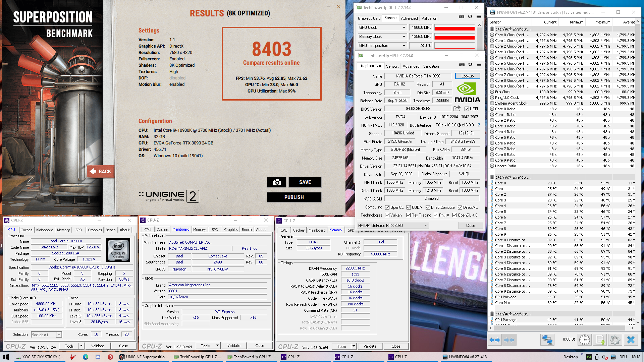Click the Bus Interface question mark in GPU-Z

(479, 125)
